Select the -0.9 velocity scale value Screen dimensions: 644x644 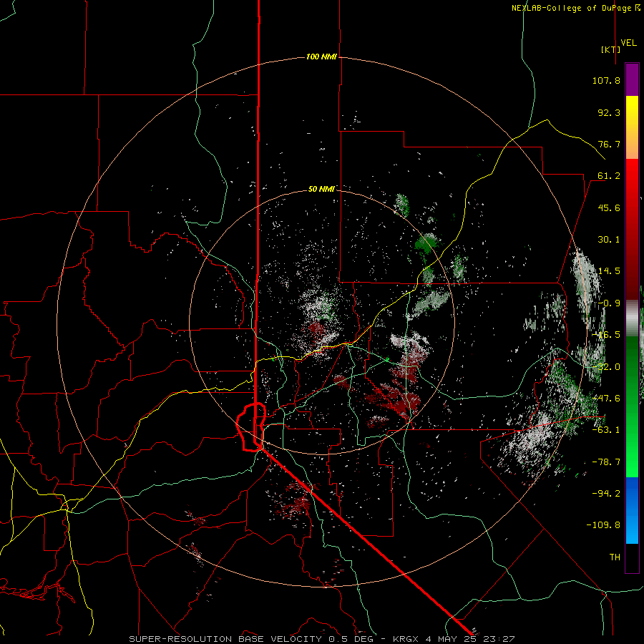pyautogui.click(x=609, y=303)
